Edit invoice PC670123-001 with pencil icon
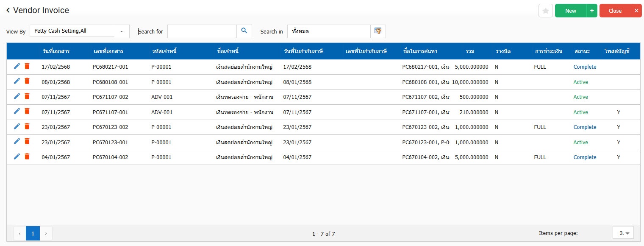The width and height of the screenshot is (644, 246). (x=17, y=141)
